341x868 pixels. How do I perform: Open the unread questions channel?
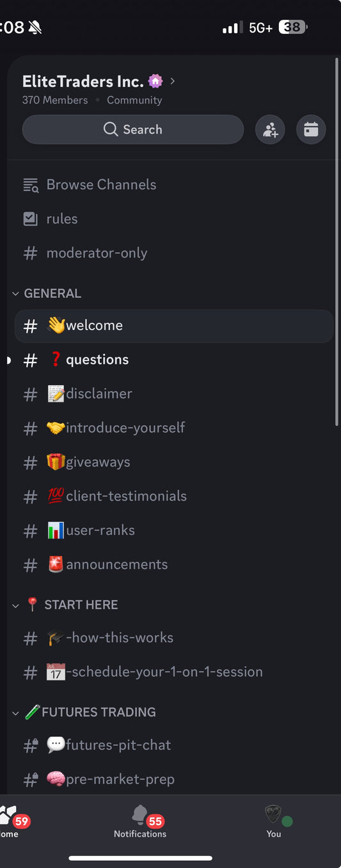coord(174,360)
